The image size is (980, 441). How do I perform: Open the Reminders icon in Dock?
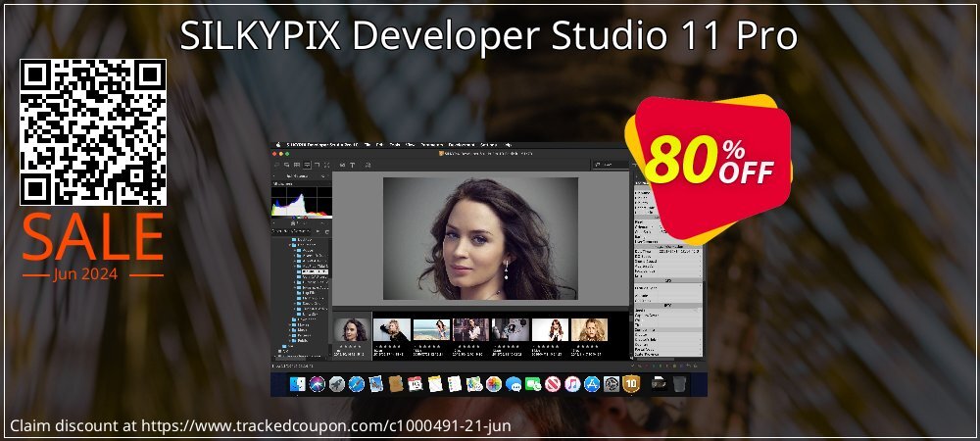(x=455, y=383)
